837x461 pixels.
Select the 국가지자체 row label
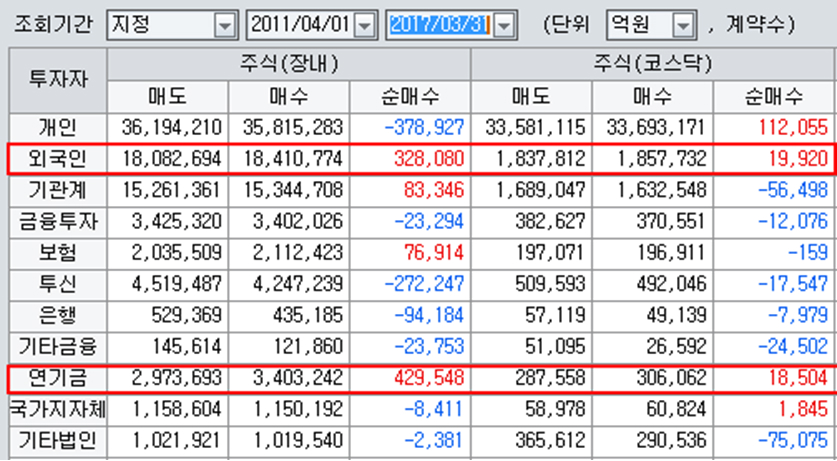click(56, 410)
